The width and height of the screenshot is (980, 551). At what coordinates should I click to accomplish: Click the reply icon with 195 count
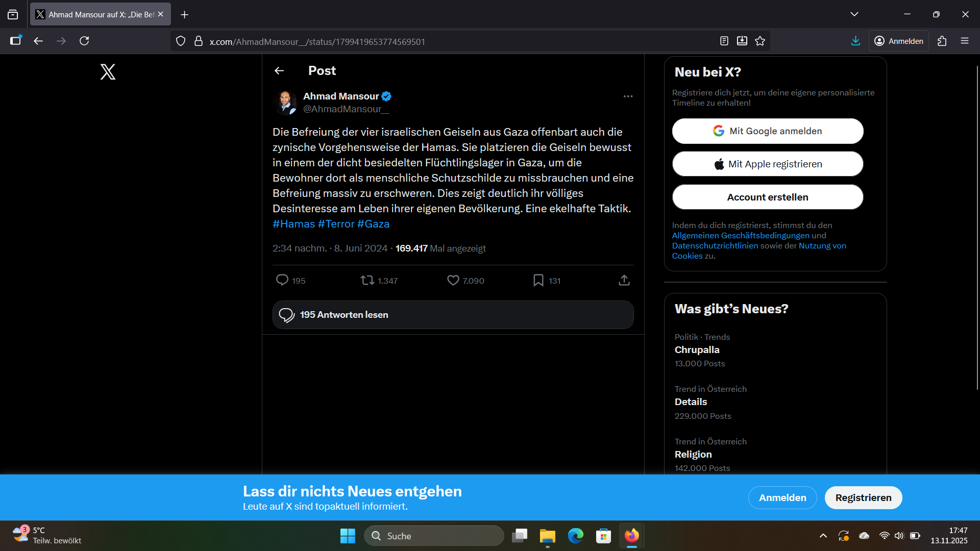pos(282,280)
